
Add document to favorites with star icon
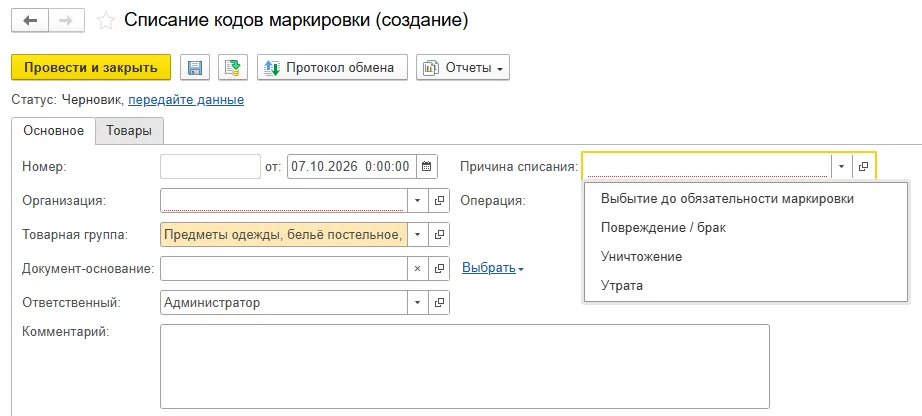[106, 21]
